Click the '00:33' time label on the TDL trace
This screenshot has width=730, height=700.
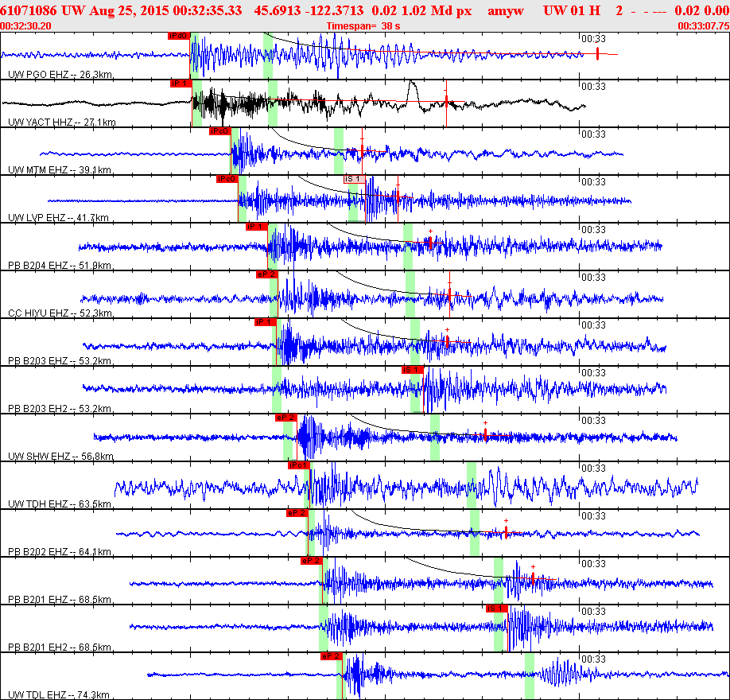pyautogui.click(x=593, y=659)
